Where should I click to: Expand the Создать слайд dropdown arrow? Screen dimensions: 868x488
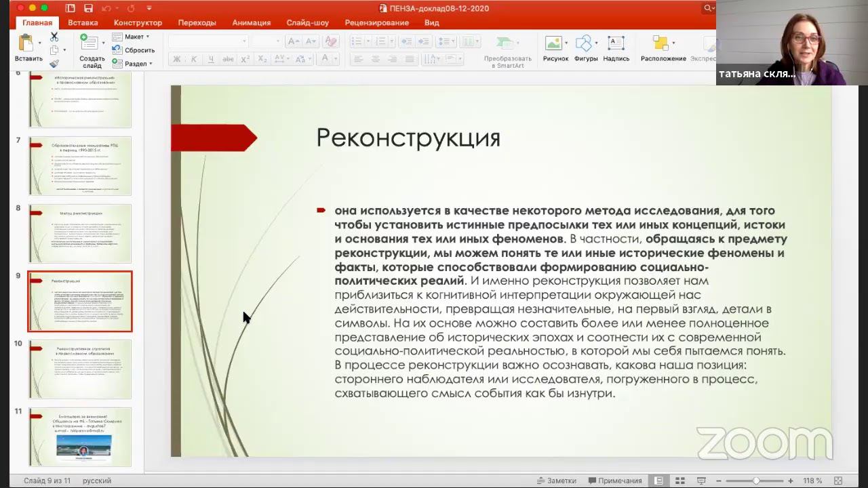click(102, 43)
